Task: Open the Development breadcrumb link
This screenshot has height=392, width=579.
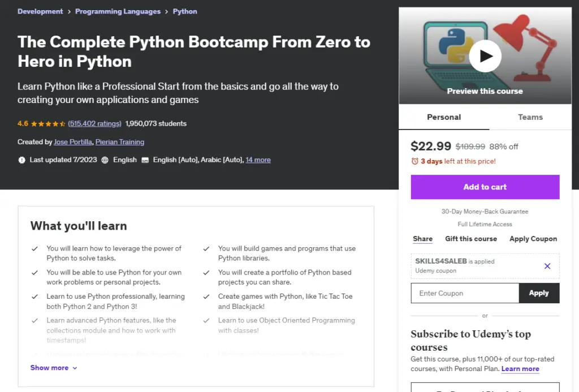Action: pos(40,11)
